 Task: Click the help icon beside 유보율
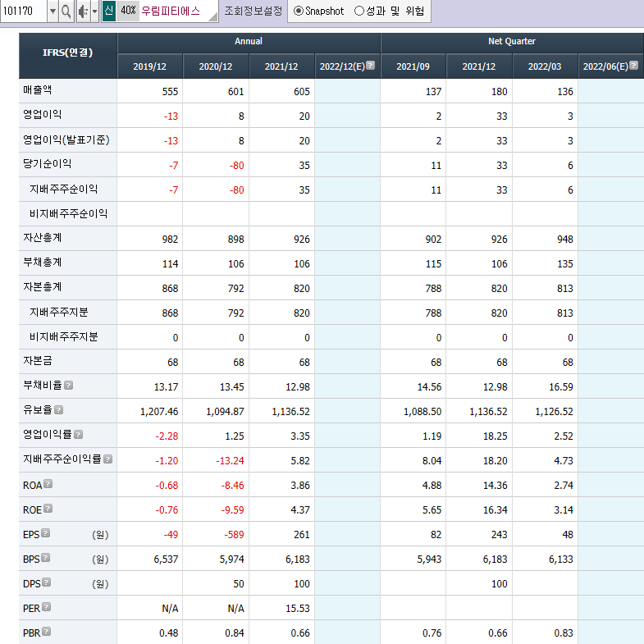59,410
